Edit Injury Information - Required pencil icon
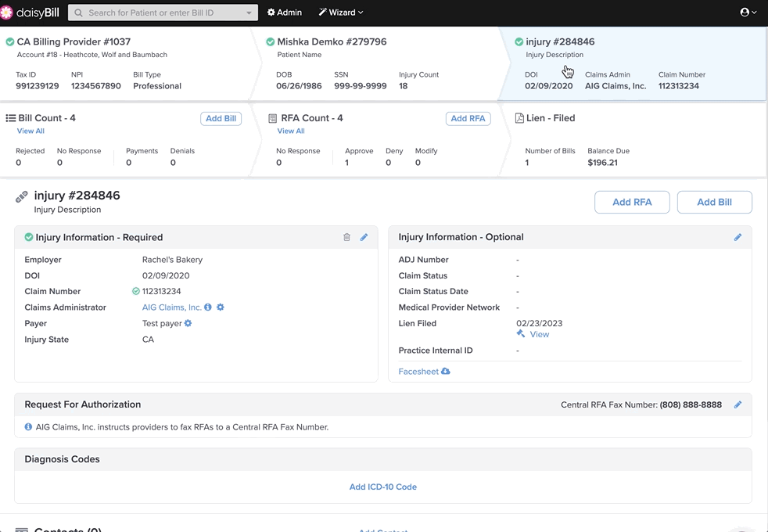 [x=364, y=237]
